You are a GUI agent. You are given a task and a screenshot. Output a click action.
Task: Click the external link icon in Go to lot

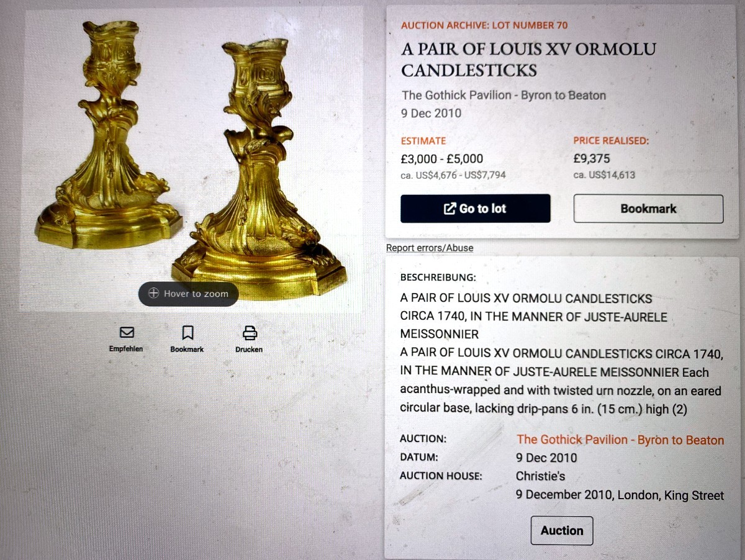point(450,209)
